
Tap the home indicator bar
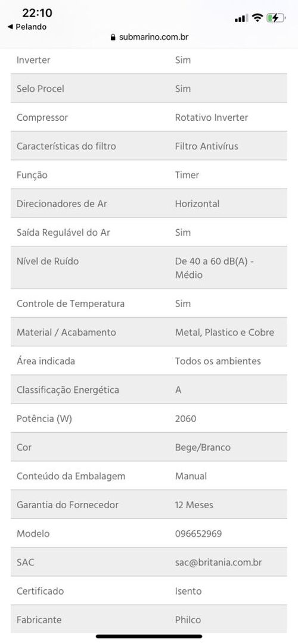coord(149,636)
